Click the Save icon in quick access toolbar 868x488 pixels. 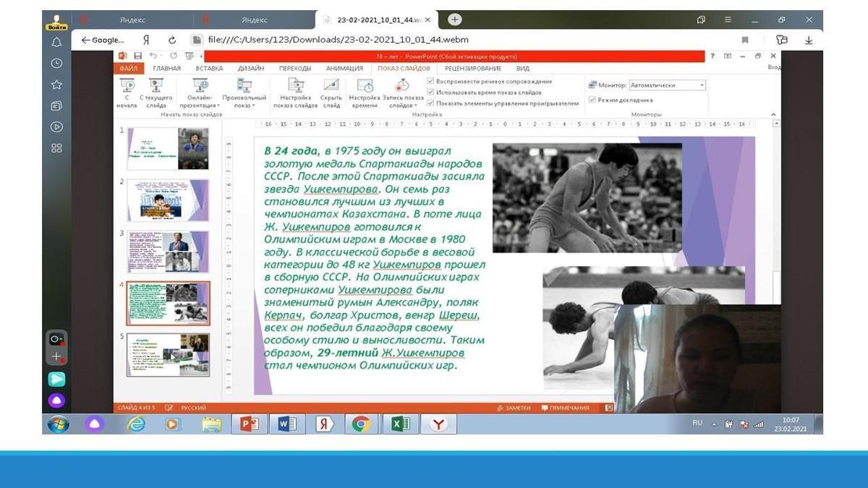coord(137,56)
